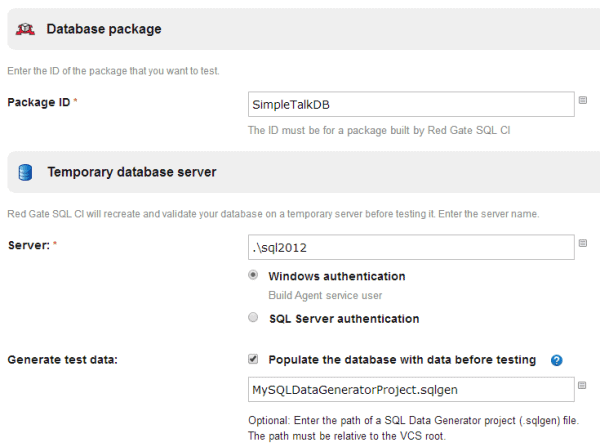This screenshot has height=447, width=600.
Task: Select Windows authentication radio button
Action: [x=254, y=276]
